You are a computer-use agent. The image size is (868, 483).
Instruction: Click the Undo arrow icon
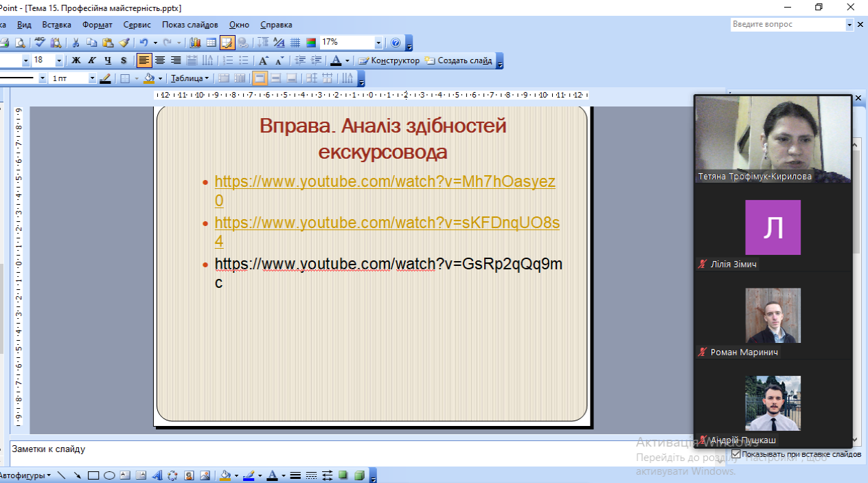[x=143, y=43]
